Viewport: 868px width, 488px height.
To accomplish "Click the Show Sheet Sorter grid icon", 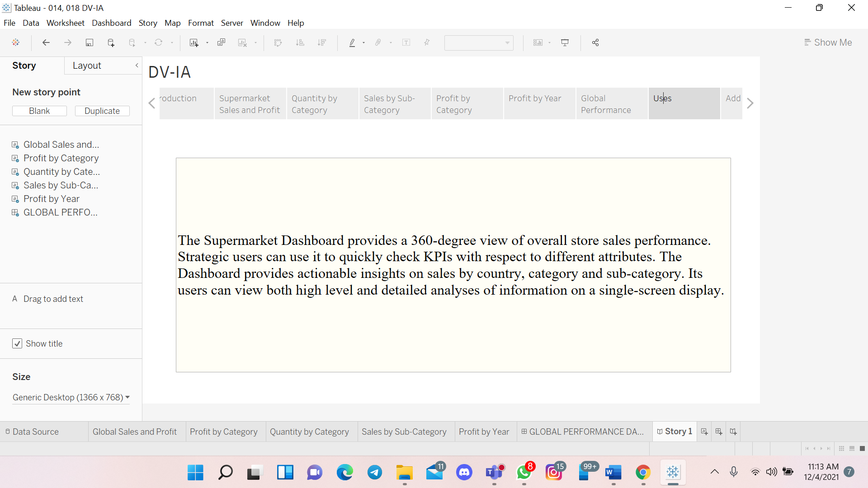I will [841, 449].
